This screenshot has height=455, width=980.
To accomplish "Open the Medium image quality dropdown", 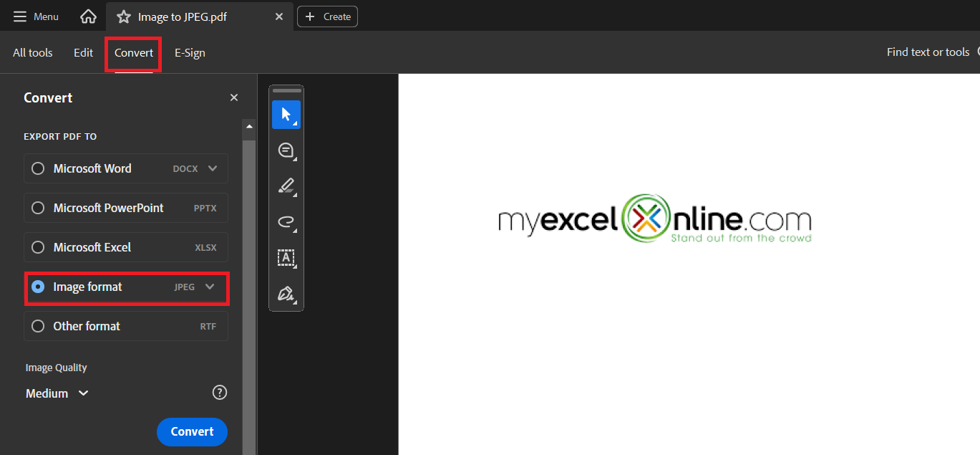I will (57, 393).
